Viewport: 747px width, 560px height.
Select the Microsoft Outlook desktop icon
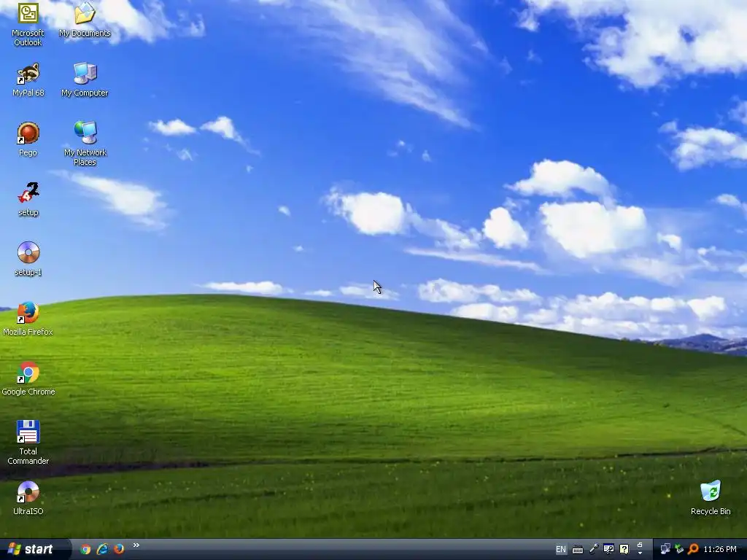click(28, 24)
